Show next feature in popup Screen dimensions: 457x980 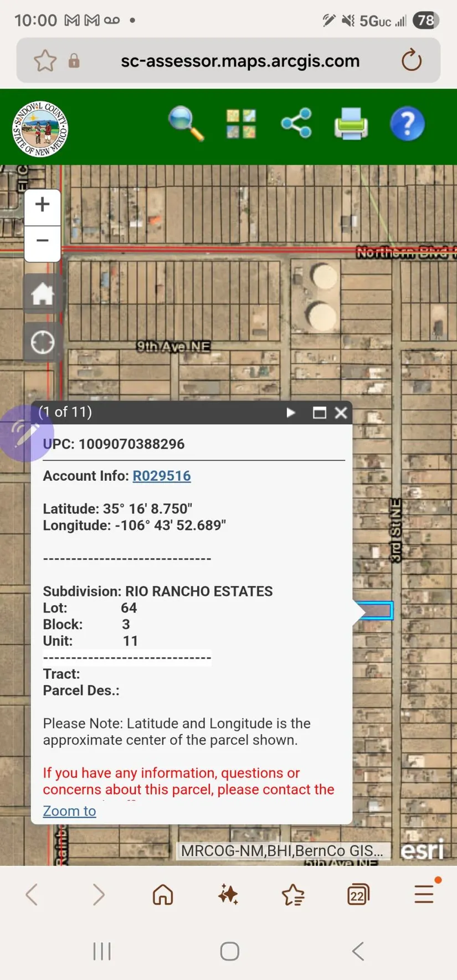[291, 412]
